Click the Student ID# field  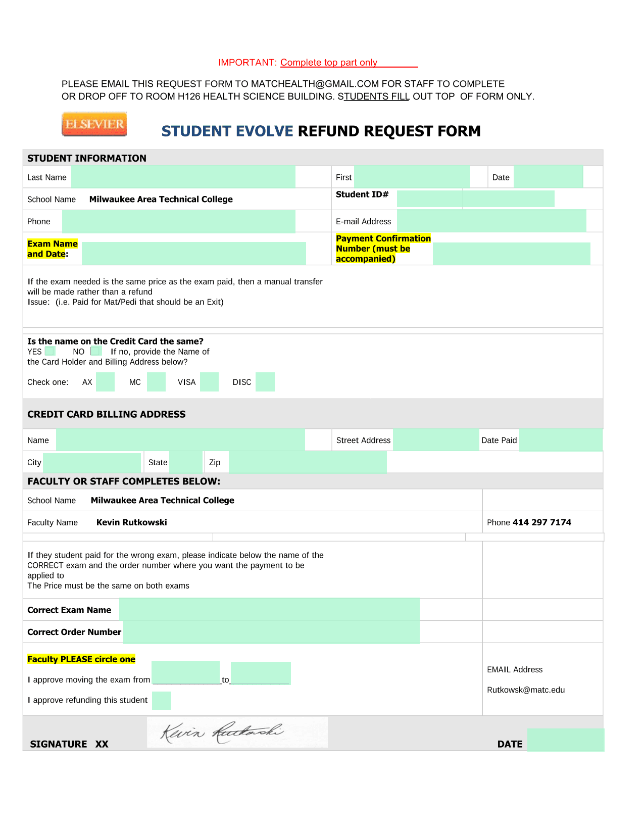475,199
